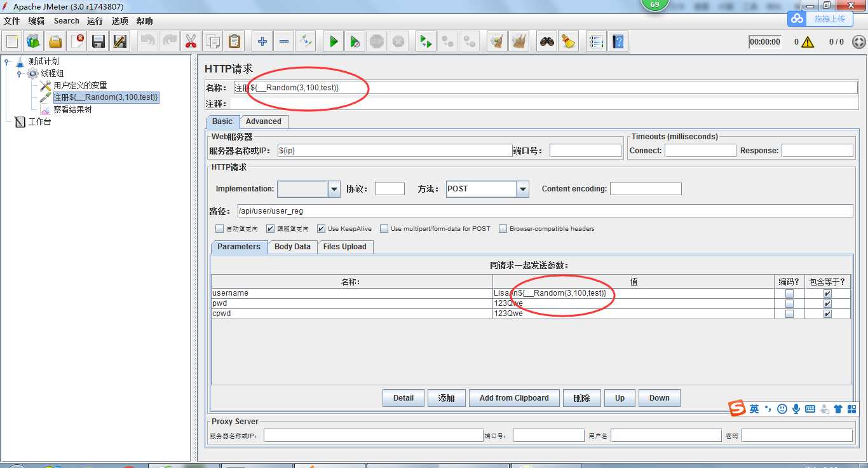868x468 pixels.
Task: Open the 文件 menu
Action: click(11, 21)
